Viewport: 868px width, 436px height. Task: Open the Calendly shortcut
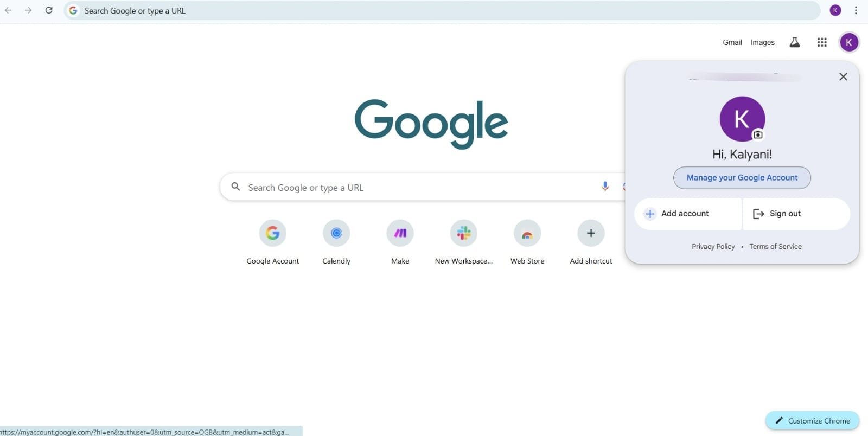[336, 233]
